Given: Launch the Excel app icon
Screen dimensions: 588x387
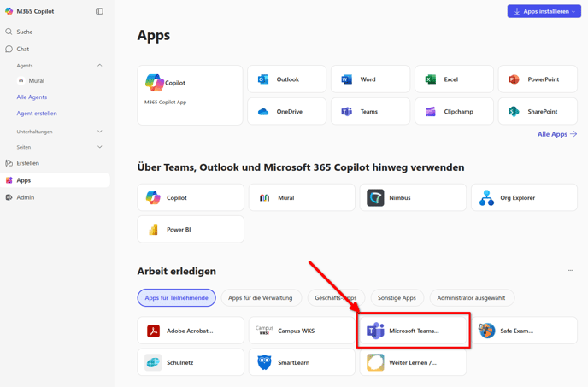Looking at the screenshot, I should [x=431, y=79].
